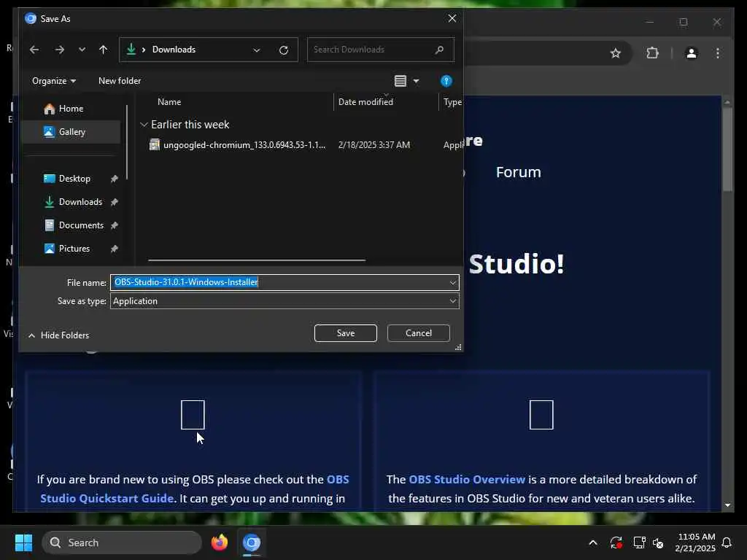
Task: Open the browser three-dot menu
Action: click(x=718, y=53)
